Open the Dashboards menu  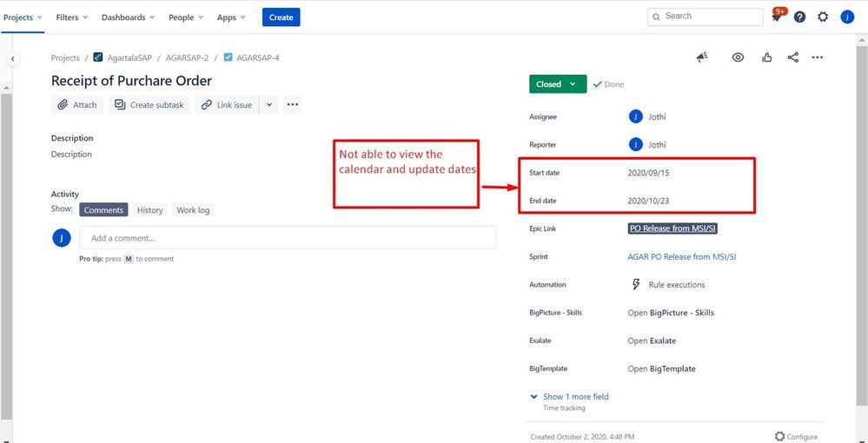[128, 17]
